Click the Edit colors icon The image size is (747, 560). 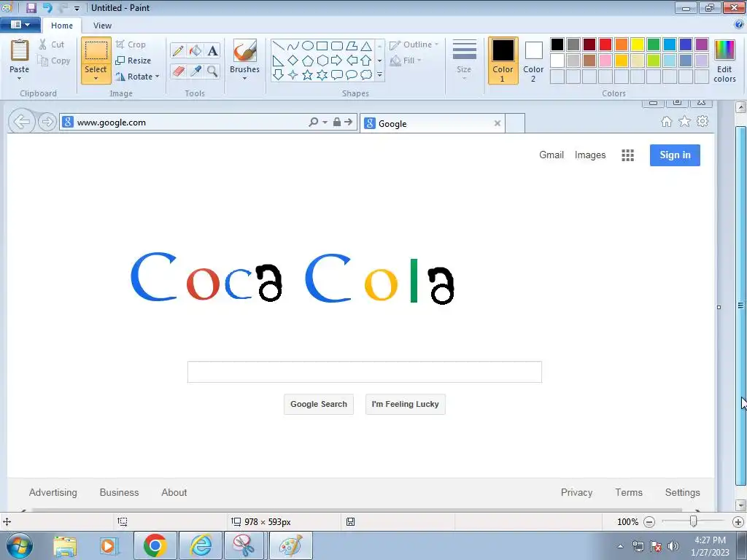(x=724, y=61)
